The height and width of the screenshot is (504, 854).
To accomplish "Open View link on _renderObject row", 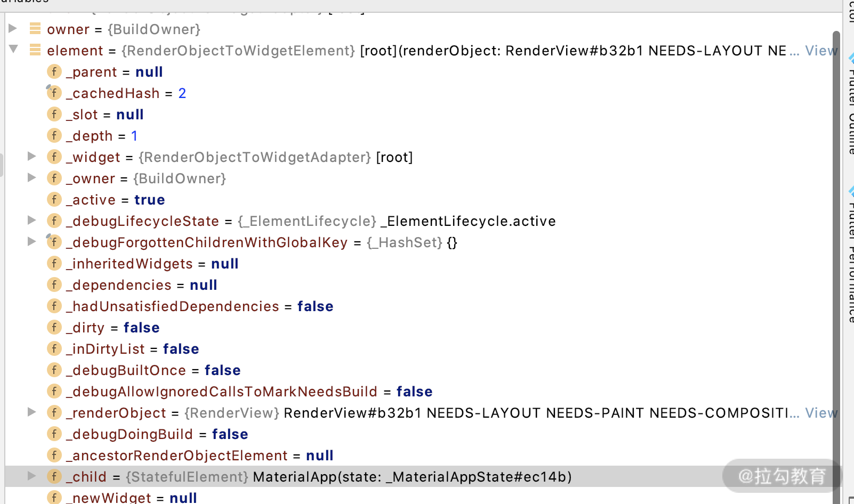I will coord(821,413).
